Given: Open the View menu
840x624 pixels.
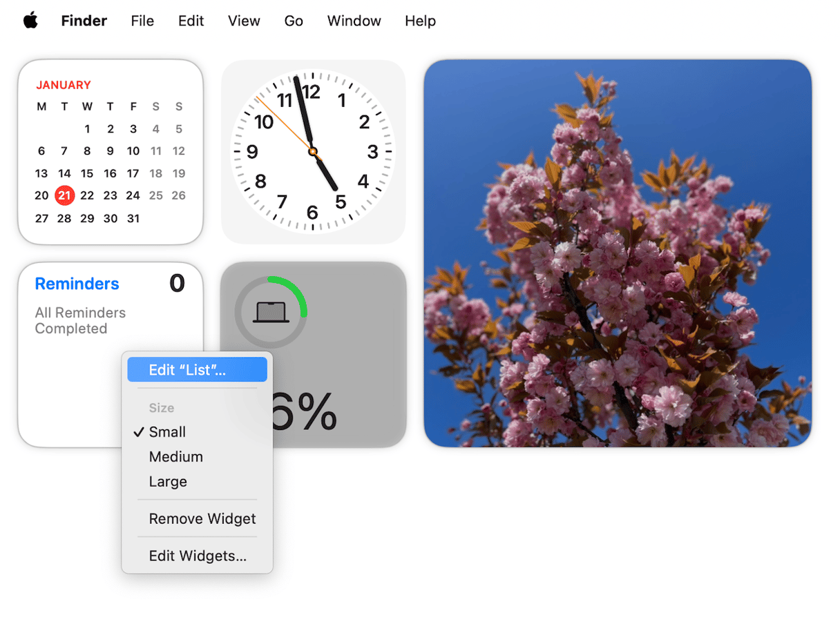Looking at the screenshot, I should [244, 21].
